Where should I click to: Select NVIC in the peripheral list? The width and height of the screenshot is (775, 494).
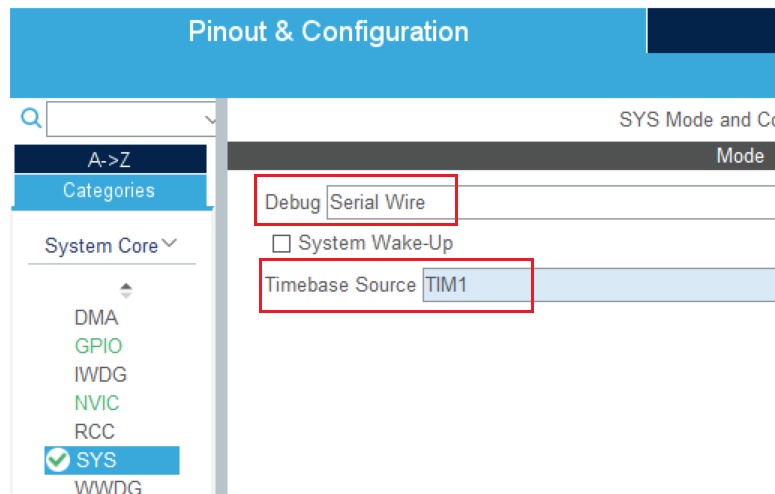pos(97,403)
